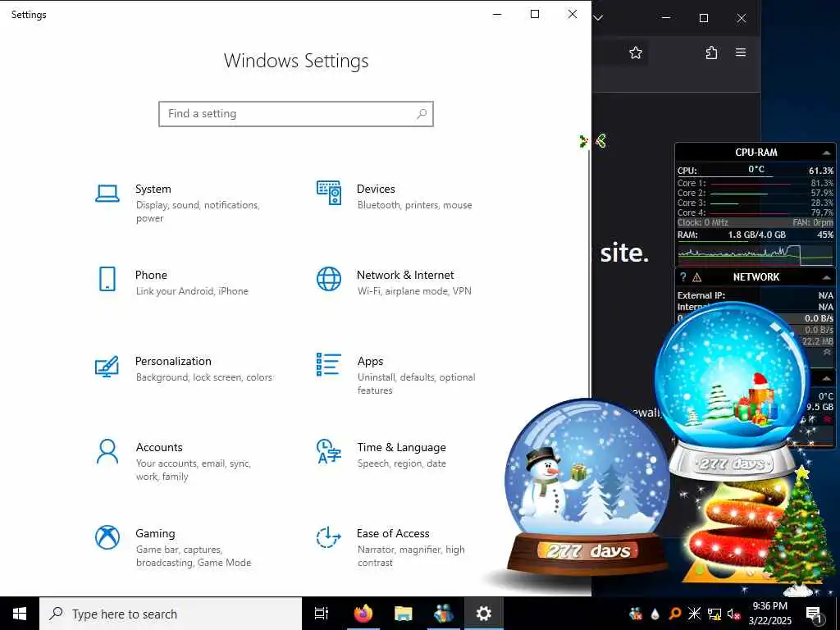840x630 pixels.
Task: Click the white snowflake tray icon
Action: (x=694, y=614)
